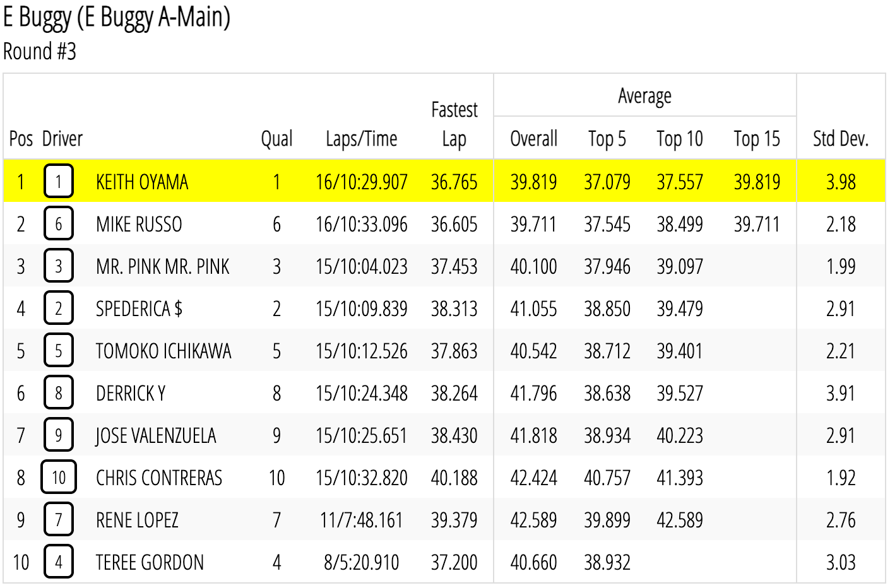Image resolution: width=890 pixels, height=588 pixels.
Task: Click car number 8 badge for Derrick Y
Action: 59,392
